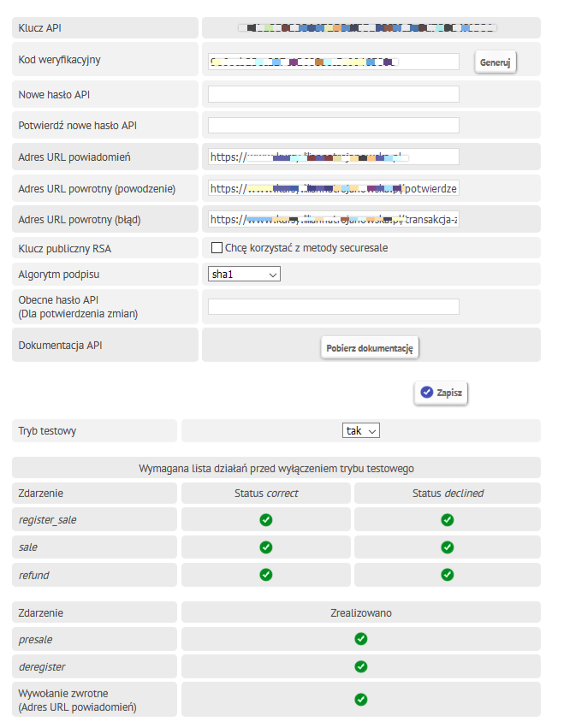Click the refund Status correct checkmark icon
This screenshot has height=728, width=564.
click(265, 575)
